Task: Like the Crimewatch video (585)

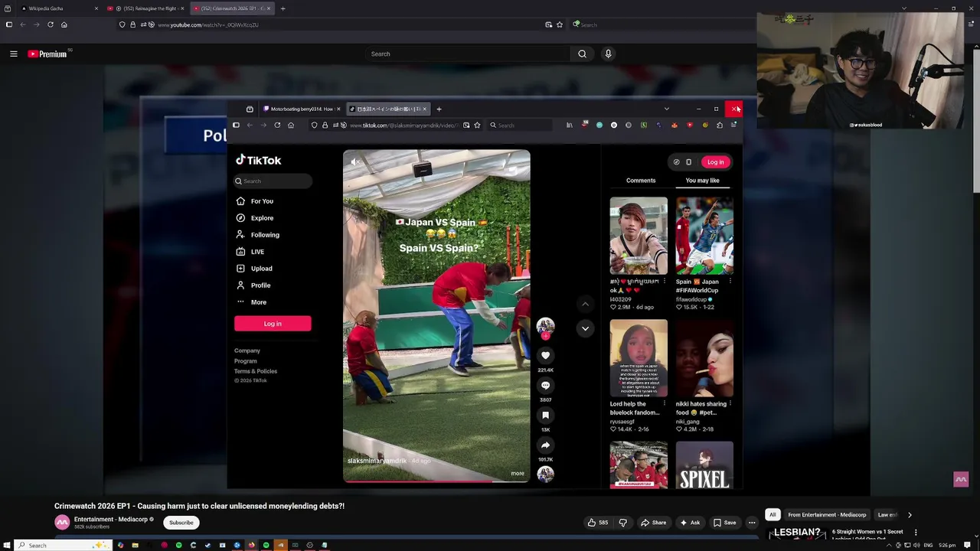Action: tap(597, 523)
